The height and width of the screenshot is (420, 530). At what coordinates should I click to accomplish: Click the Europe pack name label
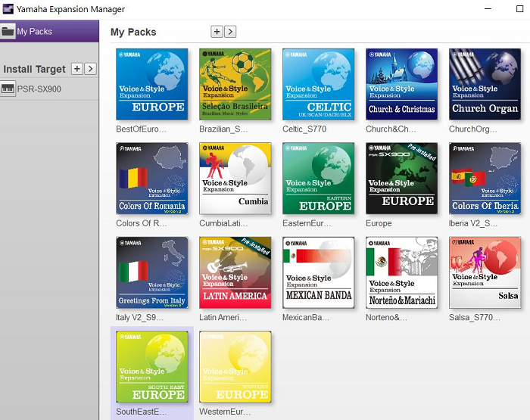379,223
